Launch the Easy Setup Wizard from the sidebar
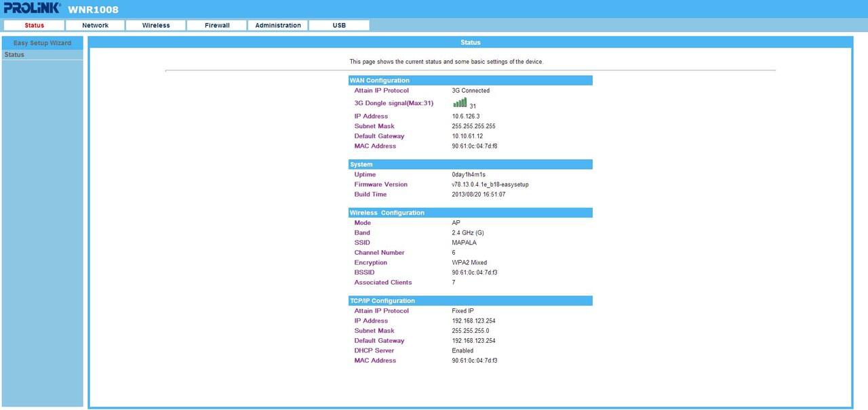The width and height of the screenshot is (868, 410). tap(42, 43)
